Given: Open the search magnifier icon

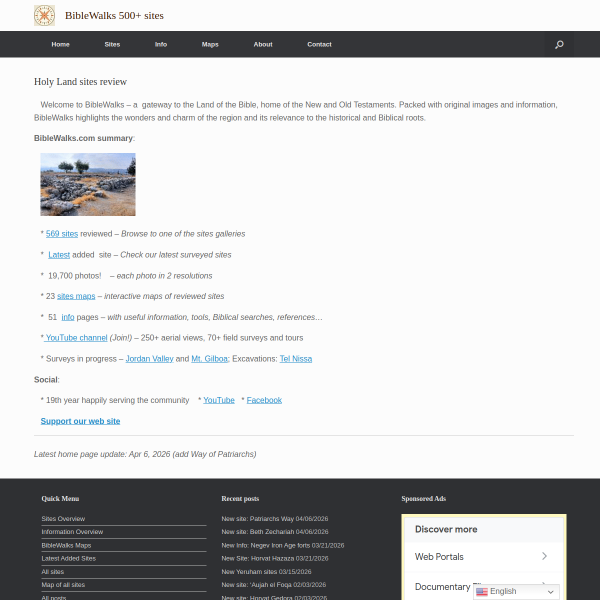Looking at the screenshot, I should pos(559,45).
